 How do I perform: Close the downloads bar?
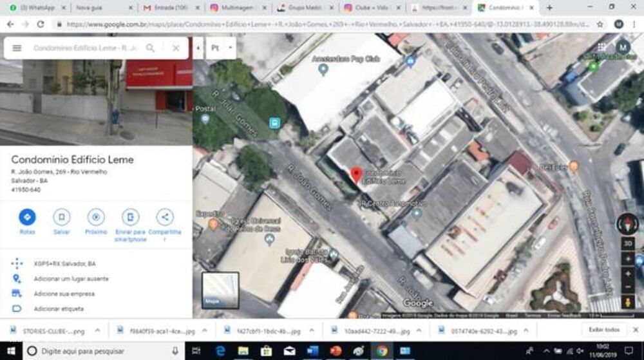point(636,330)
